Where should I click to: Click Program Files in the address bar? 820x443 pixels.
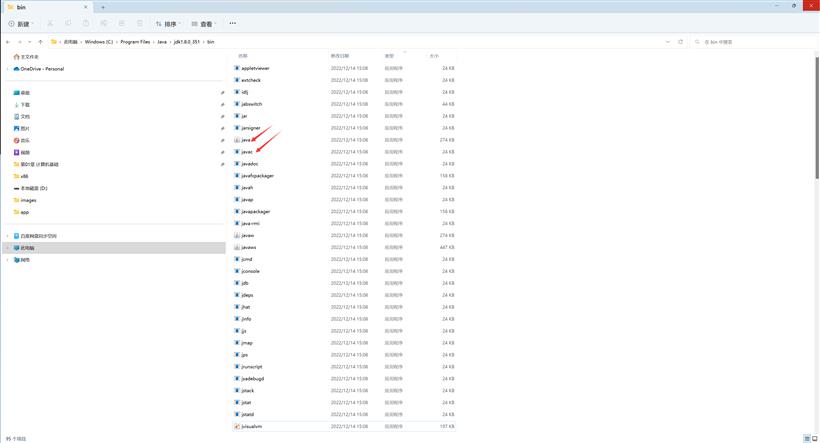pos(135,42)
